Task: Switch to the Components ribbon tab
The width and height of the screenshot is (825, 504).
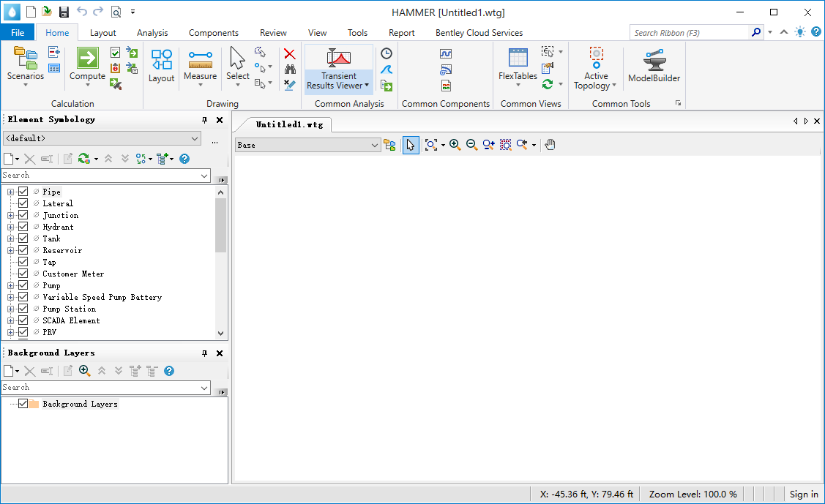Action: point(214,33)
